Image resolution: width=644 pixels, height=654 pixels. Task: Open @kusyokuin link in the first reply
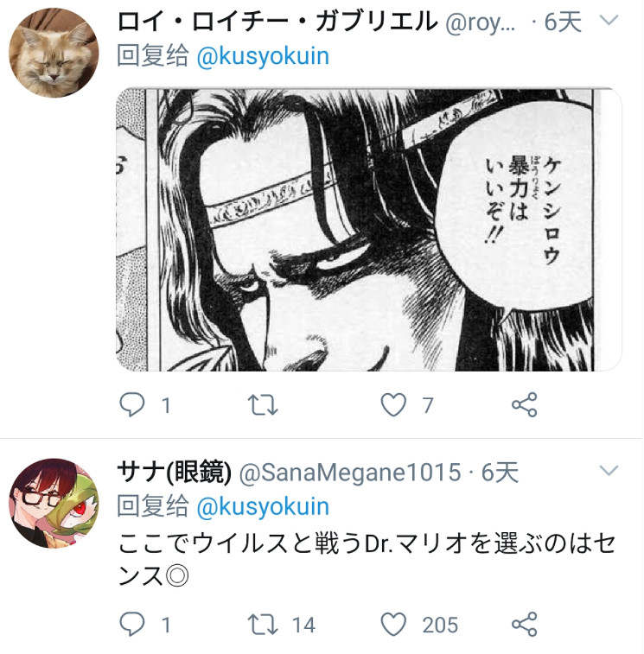pyautogui.click(x=263, y=56)
